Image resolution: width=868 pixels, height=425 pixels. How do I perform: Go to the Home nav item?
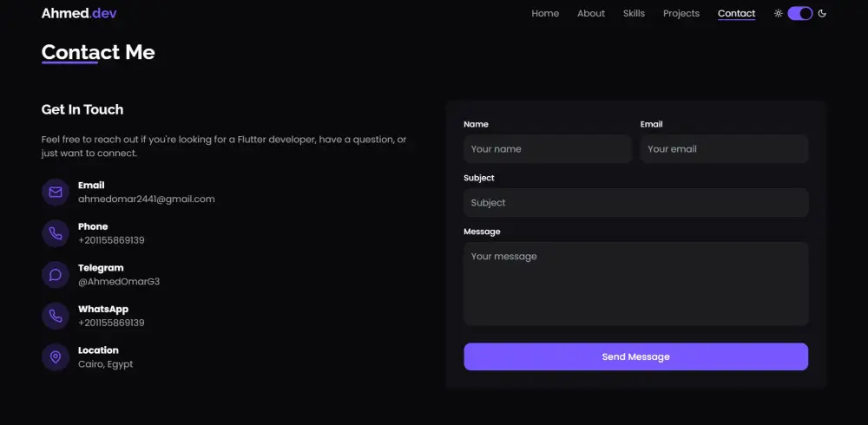(545, 14)
